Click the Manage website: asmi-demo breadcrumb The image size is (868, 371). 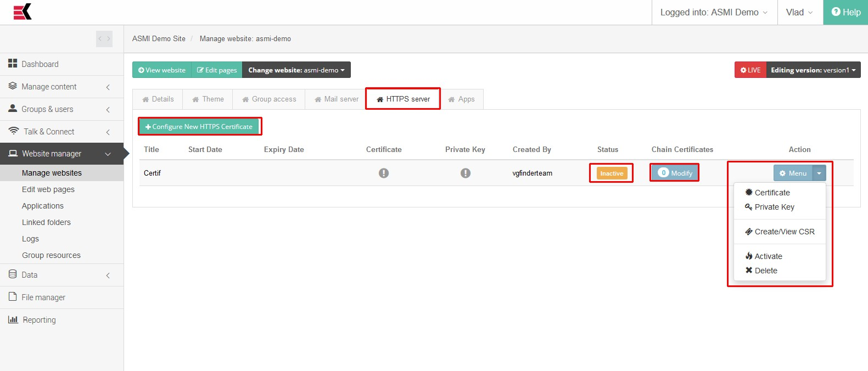(245, 39)
